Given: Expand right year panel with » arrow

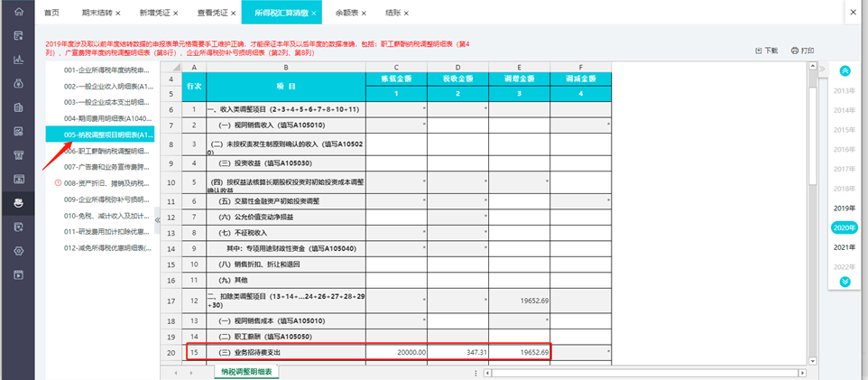Looking at the screenshot, I should click(x=822, y=69).
